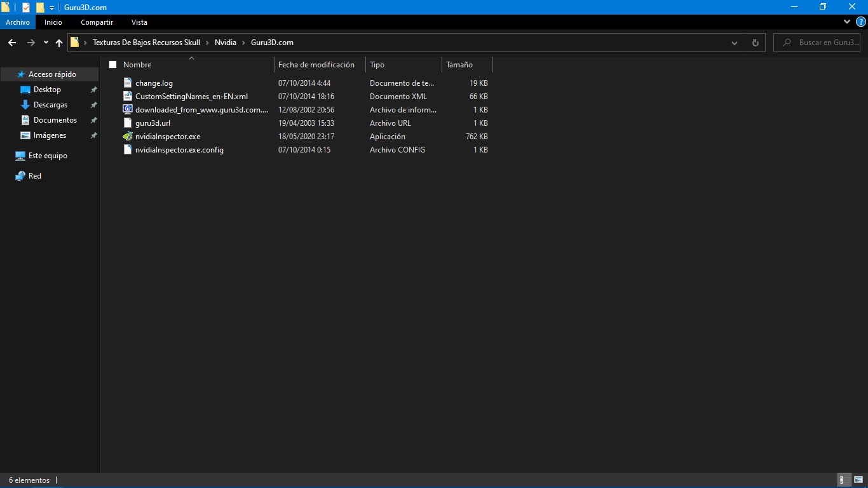Select Acceso rápido in navigation pane
Image resolution: width=868 pixels, height=488 pixels.
(x=52, y=74)
